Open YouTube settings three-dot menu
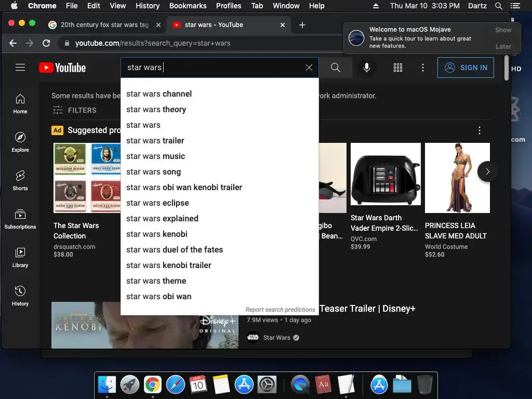 [423, 68]
